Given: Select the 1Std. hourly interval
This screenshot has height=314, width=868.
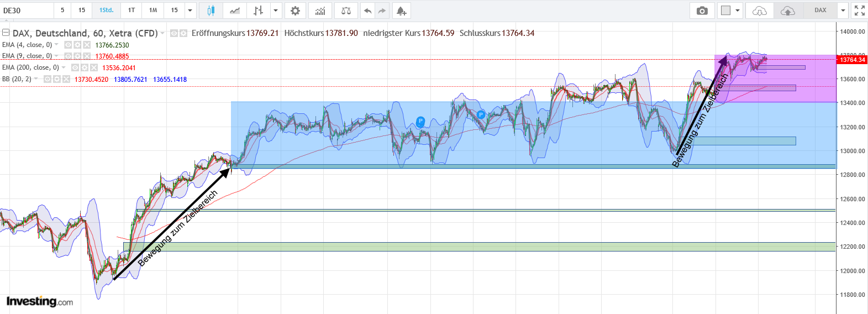Looking at the screenshot, I should point(106,11).
